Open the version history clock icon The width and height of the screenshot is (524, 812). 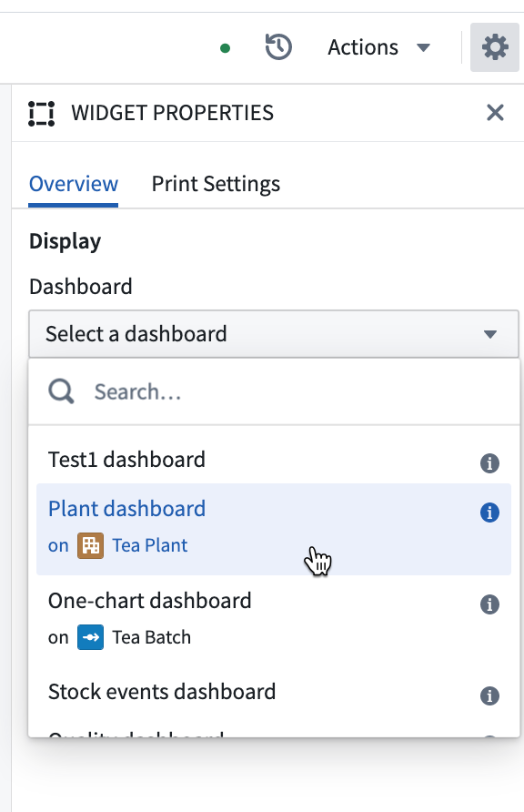pyautogui.click(x=278, y=47)
